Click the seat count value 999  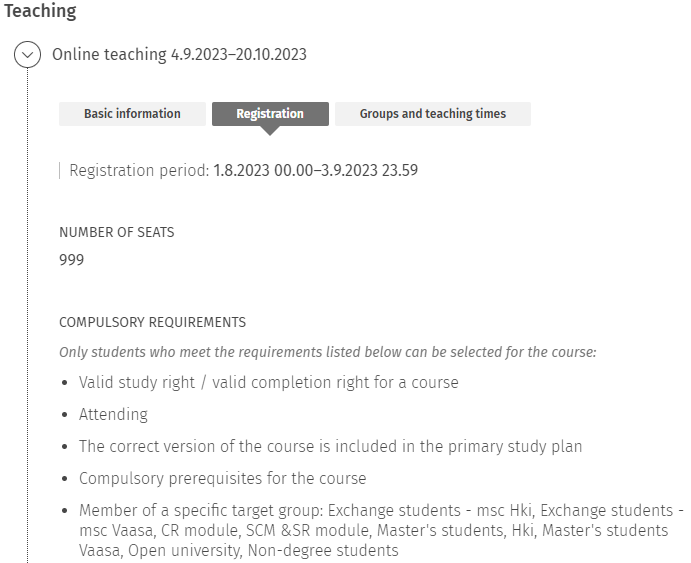[x=72, y=260]
